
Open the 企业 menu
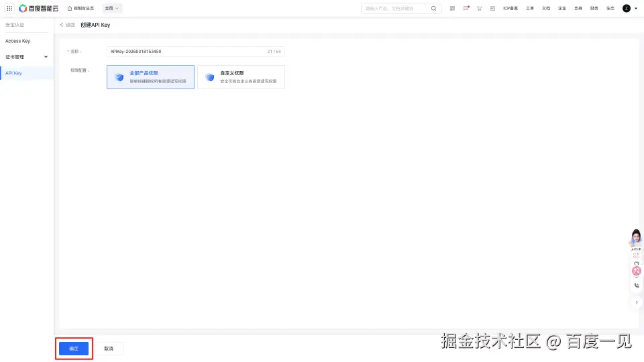pos(562,8)
